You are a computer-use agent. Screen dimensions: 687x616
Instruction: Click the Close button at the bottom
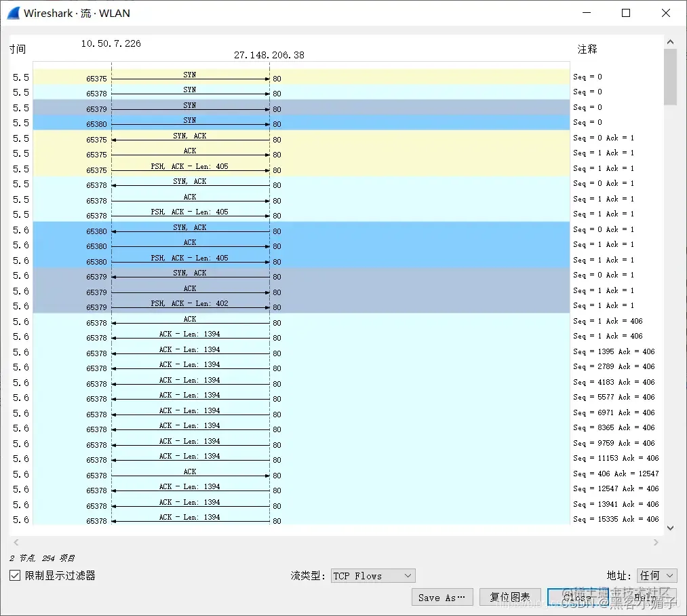coord(577,597)
